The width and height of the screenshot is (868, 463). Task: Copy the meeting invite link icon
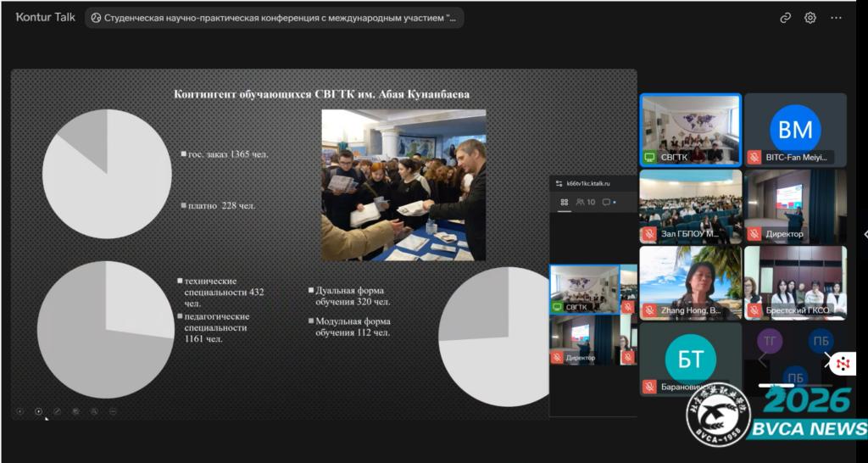pyautogui.click(x=786, y=18)
